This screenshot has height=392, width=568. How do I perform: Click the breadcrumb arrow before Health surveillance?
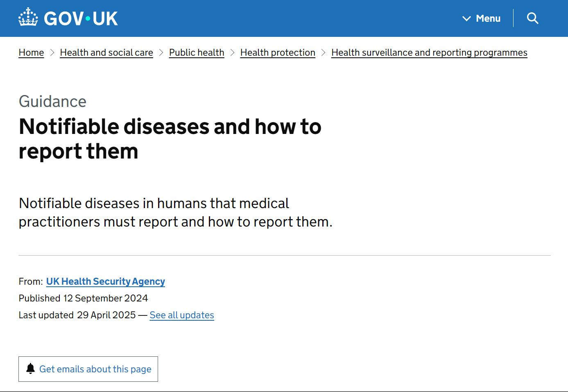coord(323,53)
